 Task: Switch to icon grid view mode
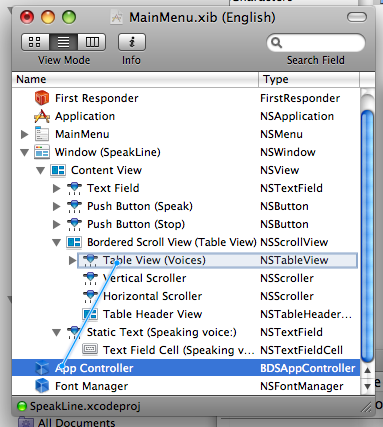35,42
